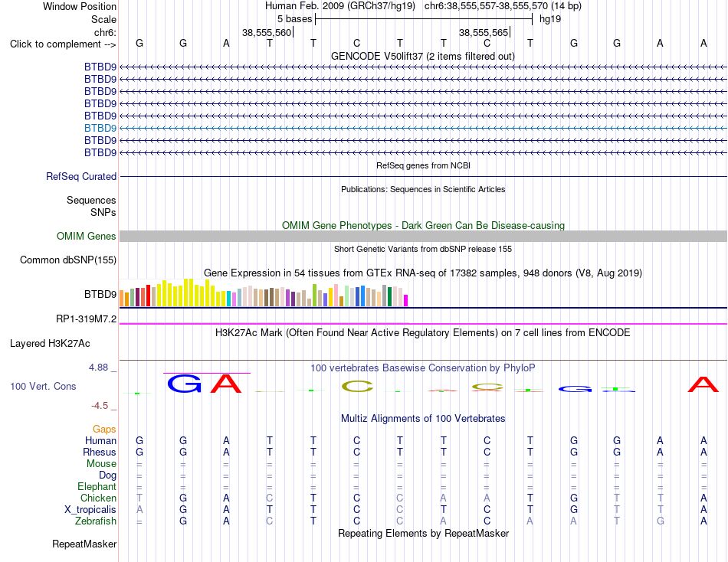Click the Common dbSNP(155) track label
The width and height of the screenshot is (728, 562).
(x=68, y=260)
